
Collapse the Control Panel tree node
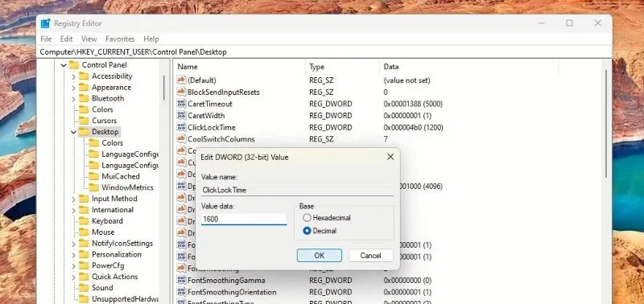[64, 65]
